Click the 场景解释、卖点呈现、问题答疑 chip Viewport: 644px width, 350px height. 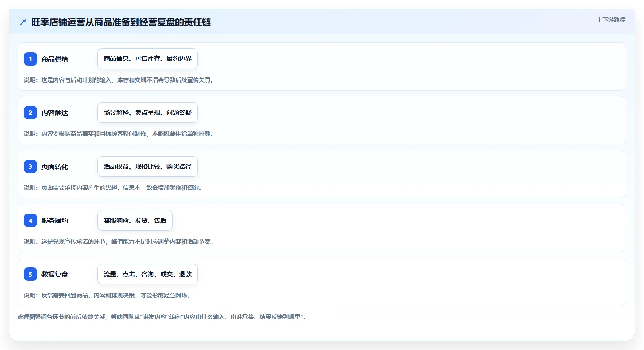[x=148, y=113]
